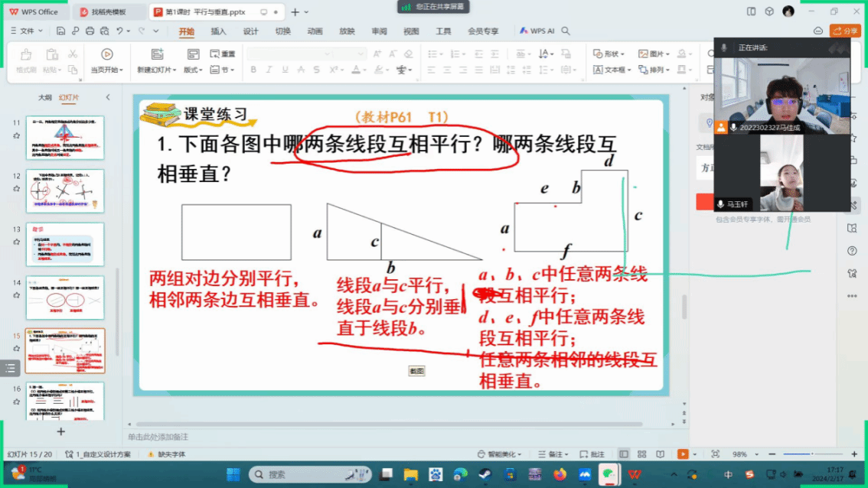This screenshot has height=488, width=868.
Task: Toggle reading view in status bar
Action: pyautogui.click(x=660, y=454)
